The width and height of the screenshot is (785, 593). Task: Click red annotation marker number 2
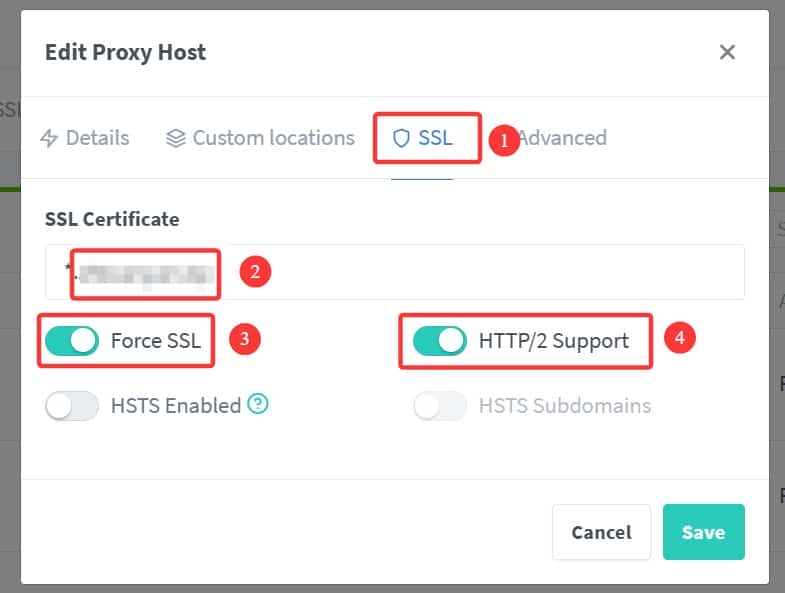click(x=254, y=271)
